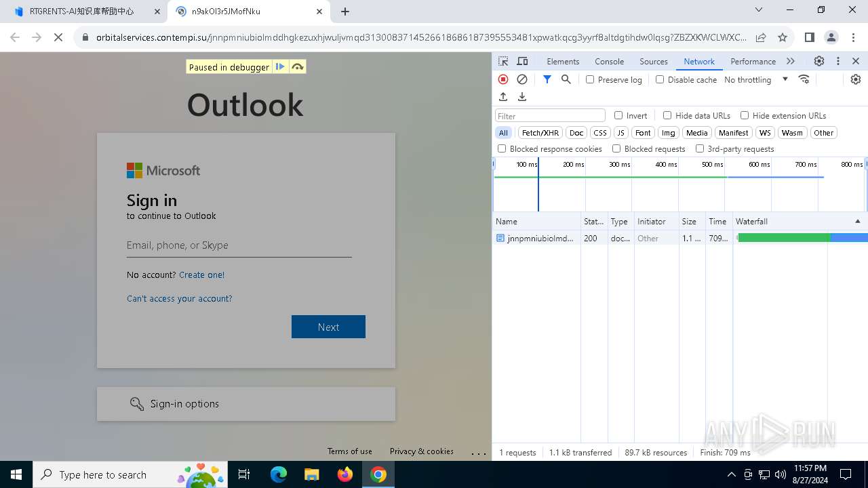Export HAR file download icon
868x488 pixels.
point(522,97)
